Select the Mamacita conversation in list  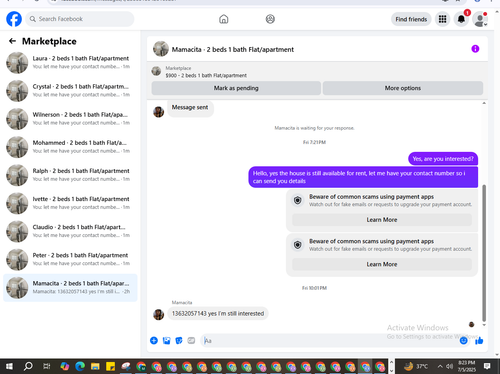70,287
